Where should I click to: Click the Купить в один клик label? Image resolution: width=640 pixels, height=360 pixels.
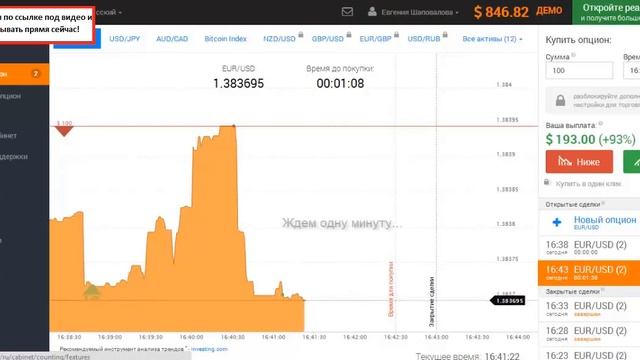[588, 184]
